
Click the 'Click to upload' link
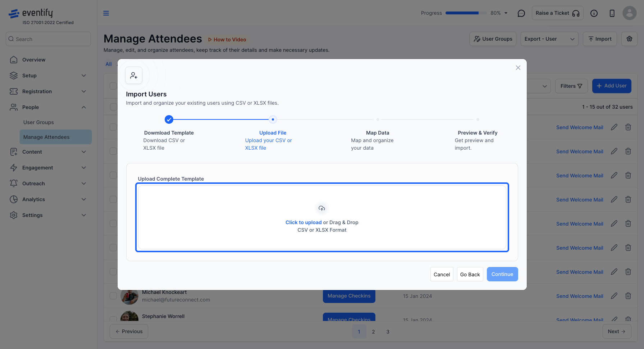click(303, 222)
